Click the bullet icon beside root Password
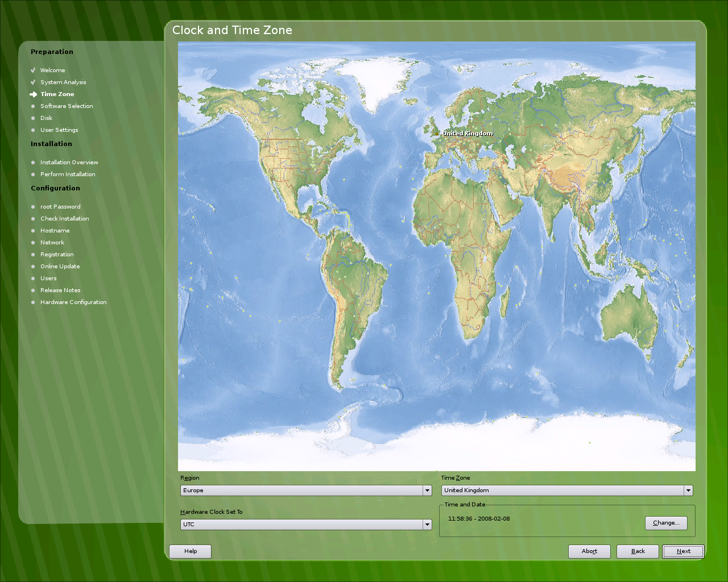Screen dimensions: 728x582 click(33, 207)
